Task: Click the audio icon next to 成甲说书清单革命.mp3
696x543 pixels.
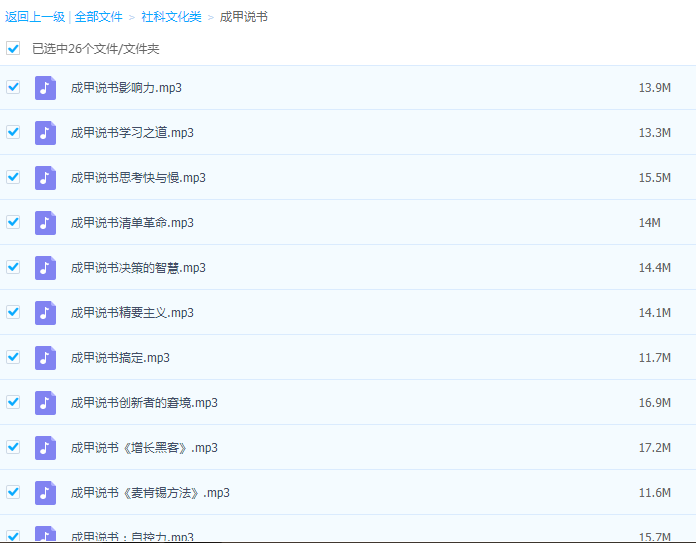Action: click(x=45, y=223)
